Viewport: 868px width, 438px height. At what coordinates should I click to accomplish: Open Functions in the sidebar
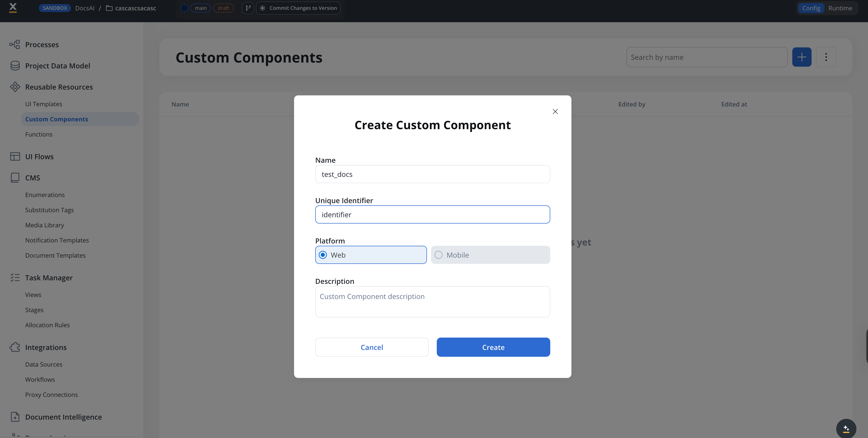click(39, 134)
